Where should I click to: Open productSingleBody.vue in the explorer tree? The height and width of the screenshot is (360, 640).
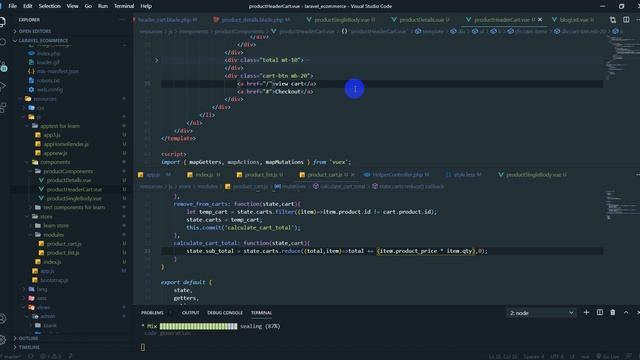click(74, 198)
